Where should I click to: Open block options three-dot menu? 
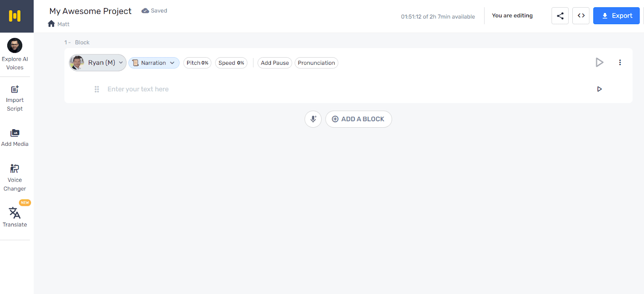coord(620,62)
